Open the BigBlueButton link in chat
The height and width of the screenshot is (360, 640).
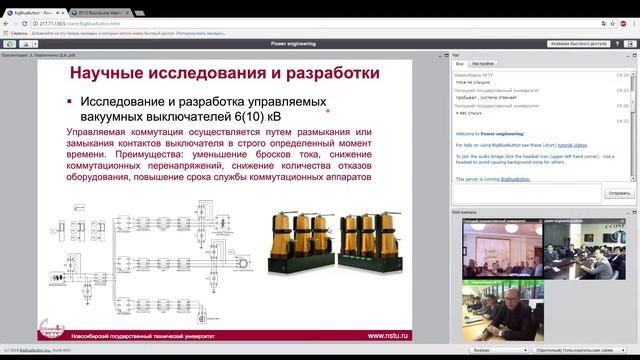[x=515, y=179]
